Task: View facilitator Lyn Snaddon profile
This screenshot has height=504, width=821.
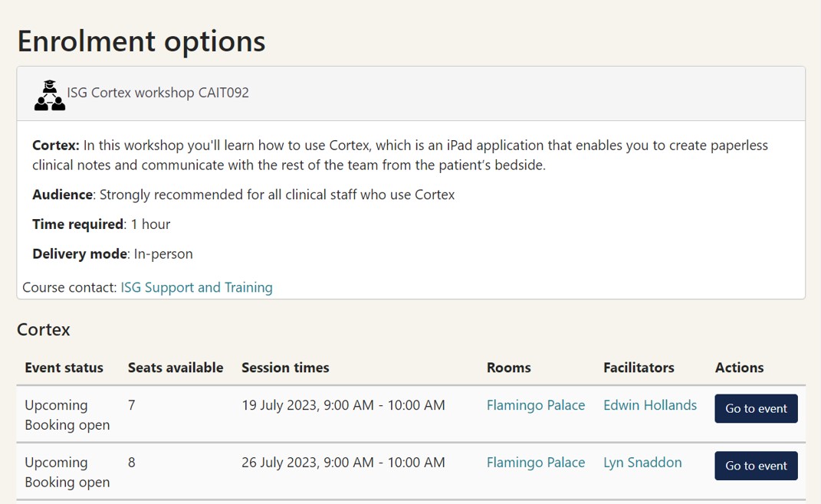Action: click(642, 463)
